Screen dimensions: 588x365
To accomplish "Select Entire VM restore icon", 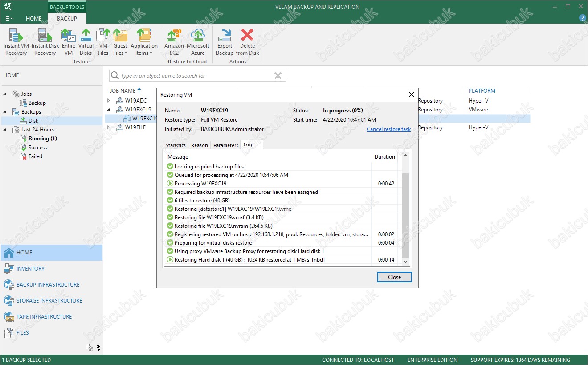I will point(69,42).
